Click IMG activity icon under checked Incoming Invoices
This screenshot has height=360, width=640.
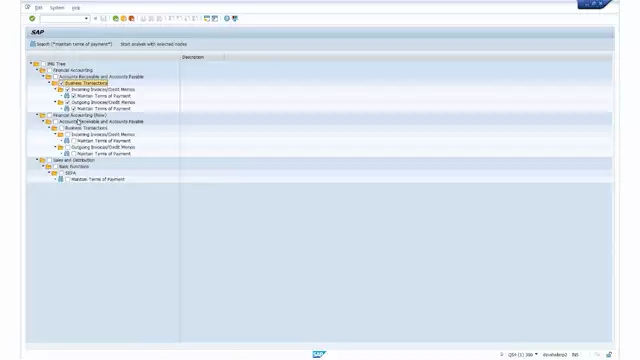coord(67,96)
